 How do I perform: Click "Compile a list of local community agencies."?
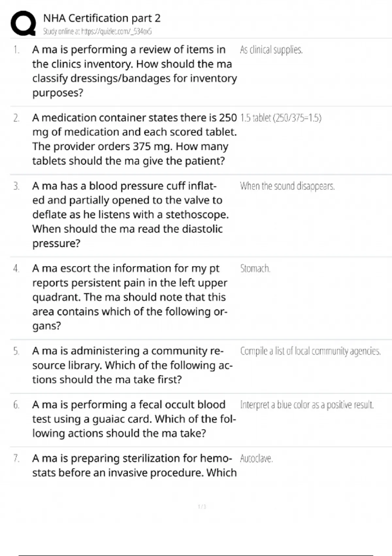click(x=310, y=351)
